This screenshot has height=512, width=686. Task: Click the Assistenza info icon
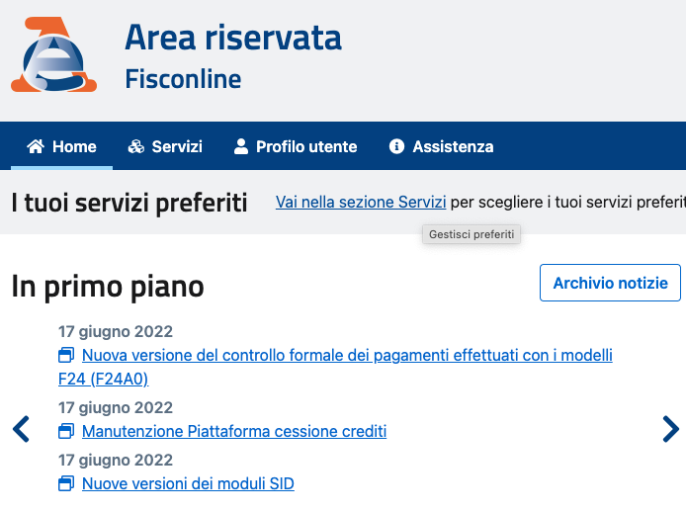(397, 147)
